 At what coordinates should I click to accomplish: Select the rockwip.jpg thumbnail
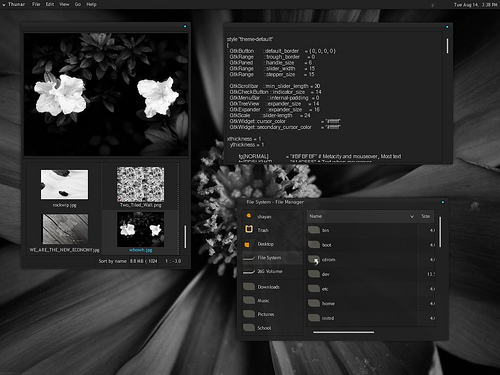pos(64,184)
